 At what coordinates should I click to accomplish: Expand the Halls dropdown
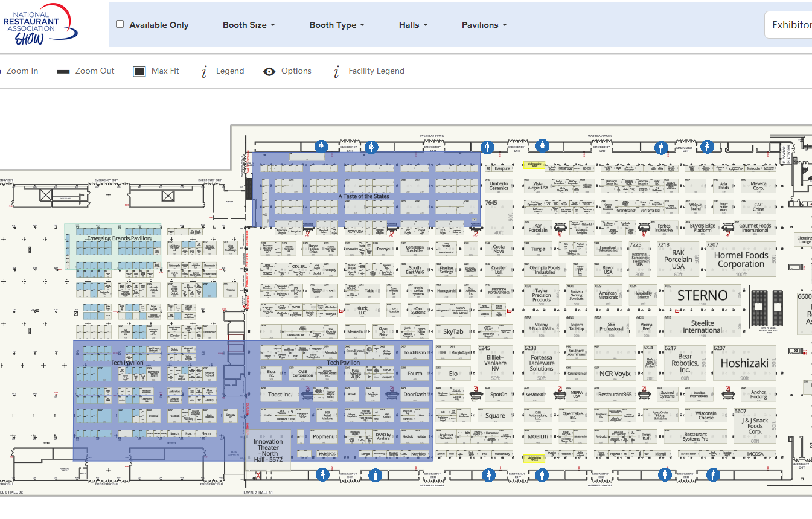pyautogui.click(x=413, y=25)
